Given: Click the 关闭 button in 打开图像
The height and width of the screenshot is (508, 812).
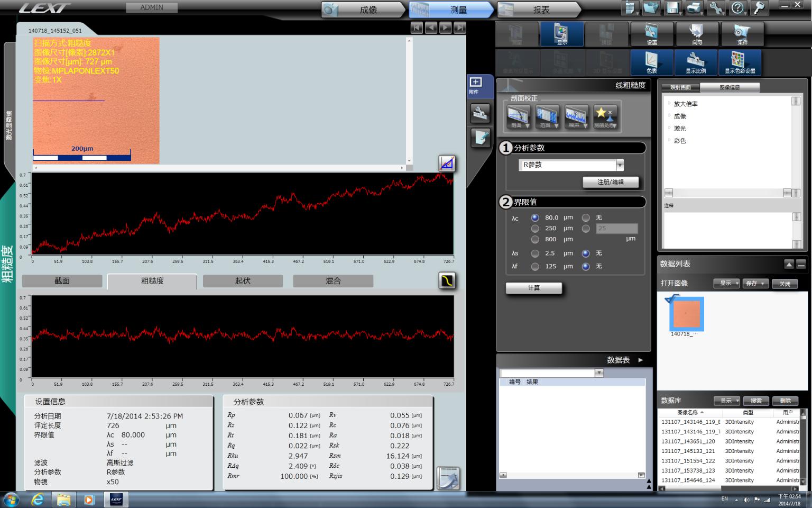Looking at the screenshot, I should pos(785,284).
